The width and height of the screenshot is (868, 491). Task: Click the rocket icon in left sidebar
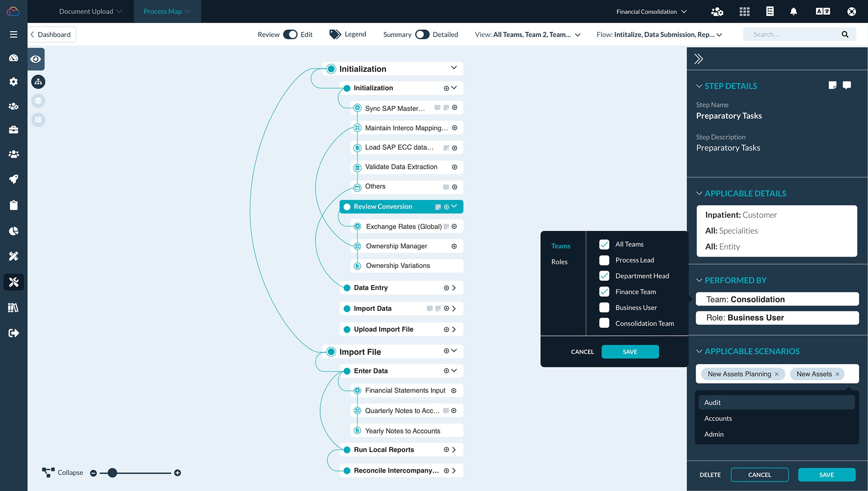14,179
